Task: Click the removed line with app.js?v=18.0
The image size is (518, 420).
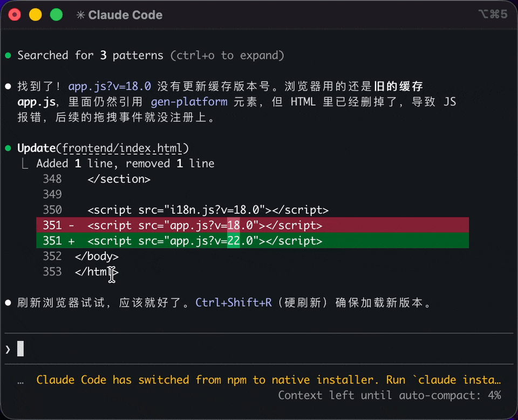Action: pyautogui.click(x=253, y=225)
